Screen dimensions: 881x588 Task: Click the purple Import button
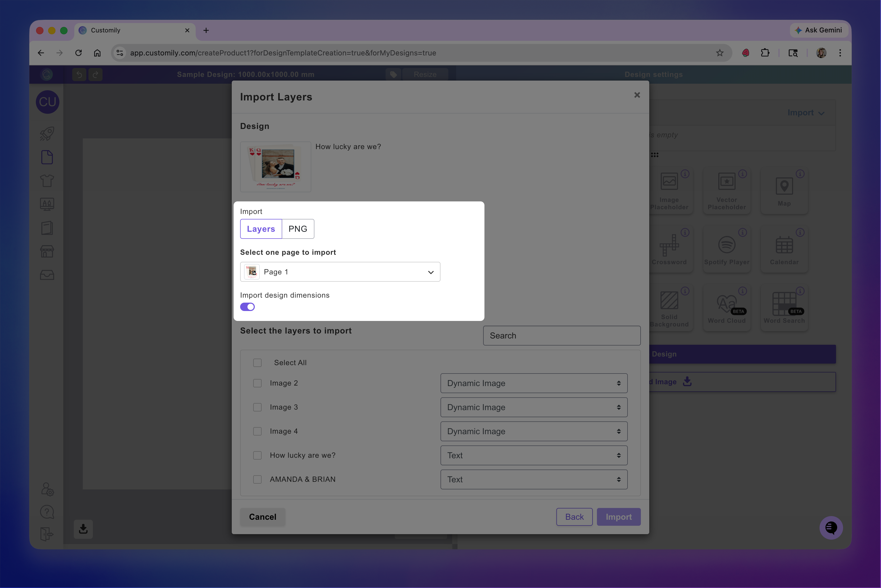(x=618, y=517)
